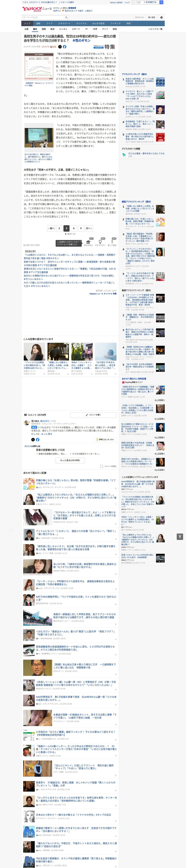The height and width of the screenshot is (868, 186).
Task: React with わかりやすい lightbulb icon
Action: click(100, 242)
